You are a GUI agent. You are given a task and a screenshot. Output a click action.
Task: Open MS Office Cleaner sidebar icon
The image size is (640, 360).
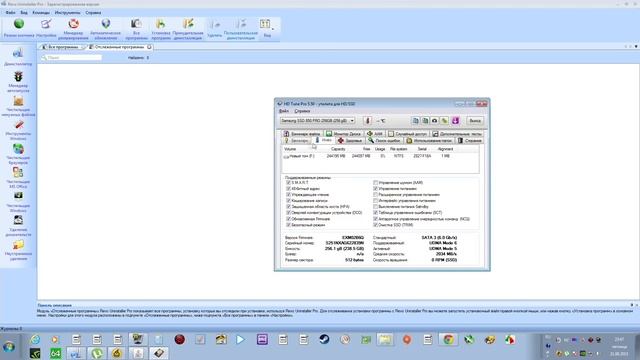click(x=18, y=173)
